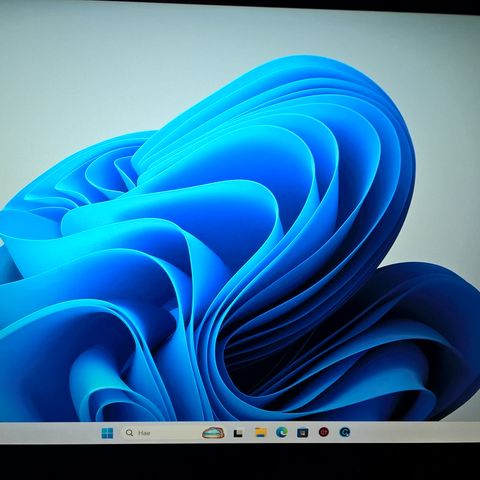Open Microsoft Store from the taskbar

302,433
